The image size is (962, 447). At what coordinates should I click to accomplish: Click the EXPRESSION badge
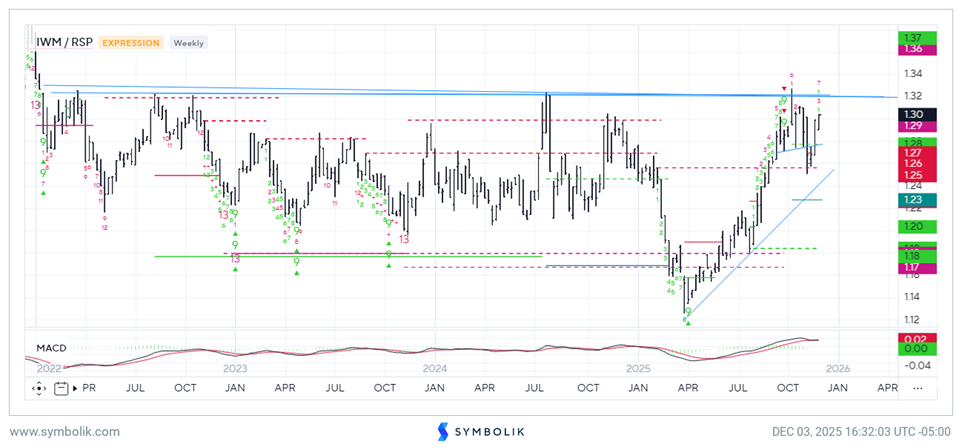pyautogui.click(x=130, y=43)
